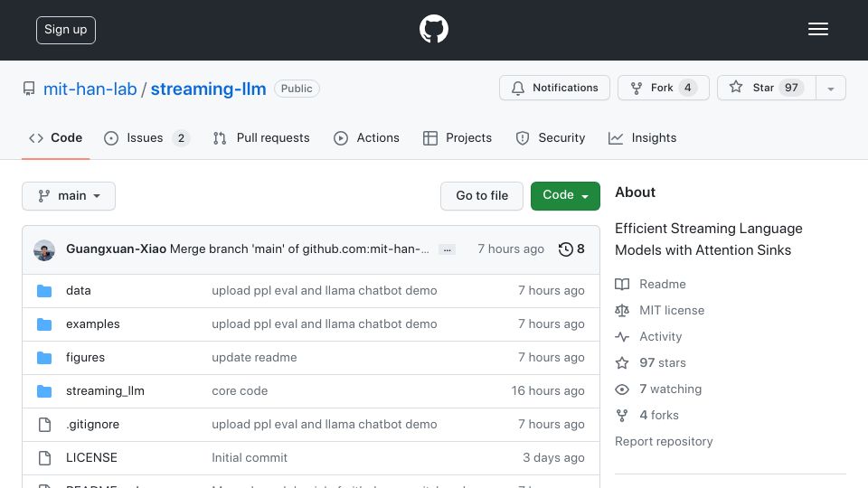The image size is (868, 488).
Task: Open the Actions tab
Action: (x=366, y=137)
